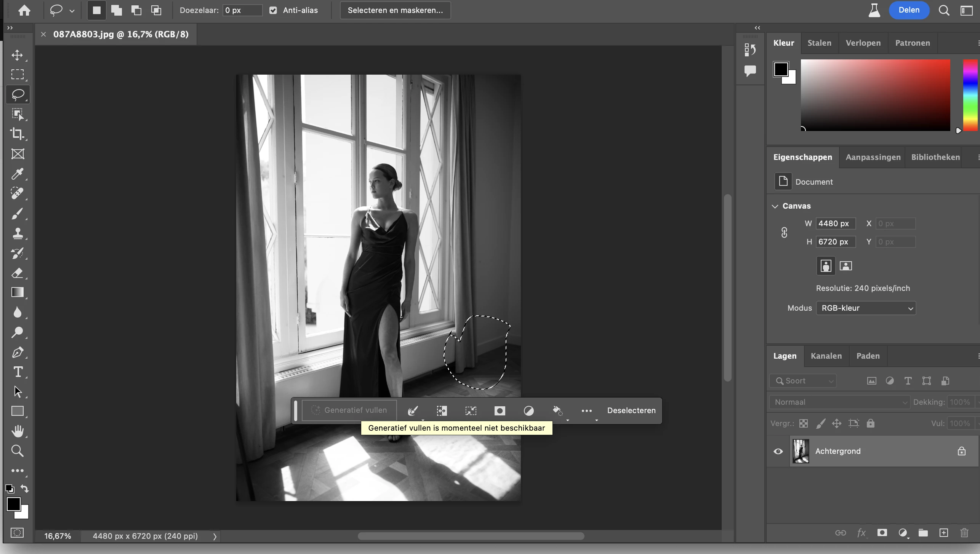The image size is (980, 554).
Task: Switch to the Kanalen tab
Action: click(826, 356)
